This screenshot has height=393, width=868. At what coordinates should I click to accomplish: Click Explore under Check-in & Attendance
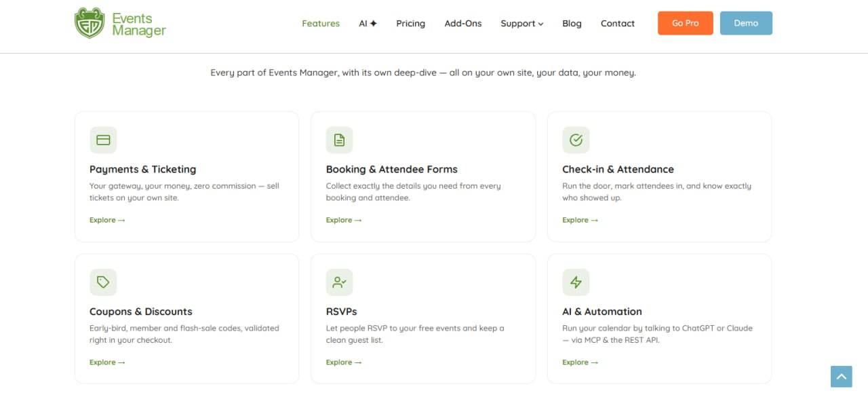pos(580,220)
